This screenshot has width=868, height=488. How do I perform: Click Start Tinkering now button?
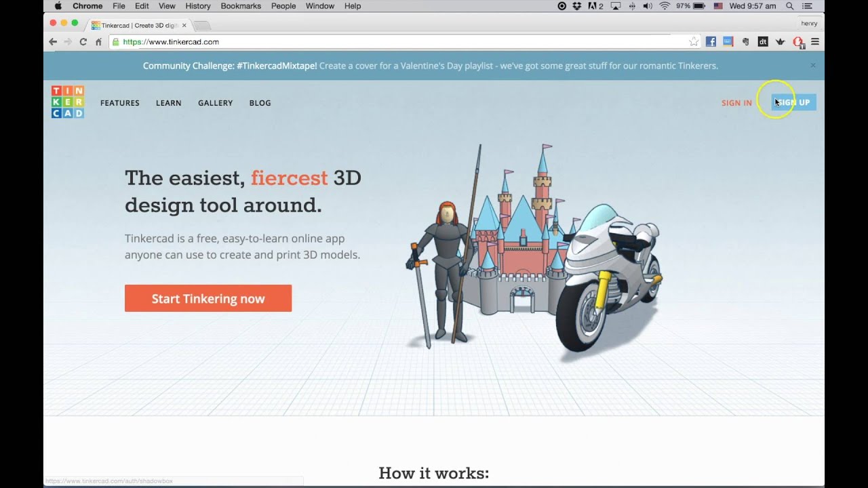click(x=208, y=298)
